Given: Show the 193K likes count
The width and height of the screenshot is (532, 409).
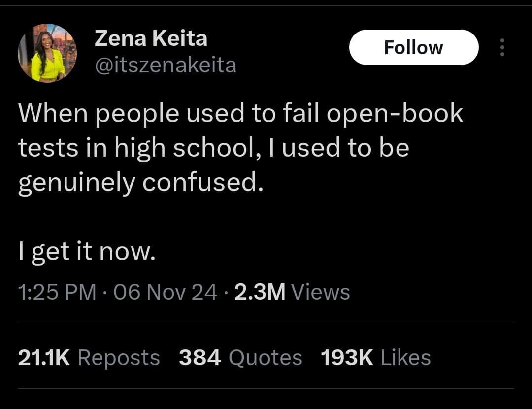Looking at the screenshot, I should pos(347,358).
